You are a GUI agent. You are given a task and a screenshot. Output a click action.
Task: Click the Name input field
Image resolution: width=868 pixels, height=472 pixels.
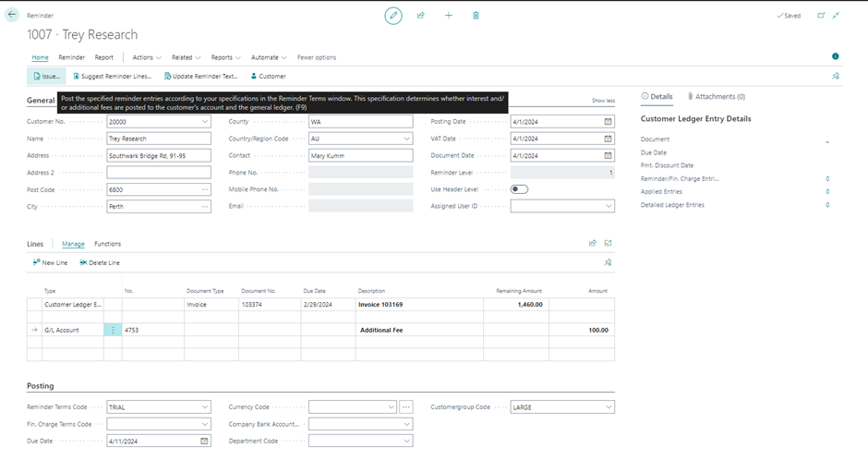tap(159, 139)
